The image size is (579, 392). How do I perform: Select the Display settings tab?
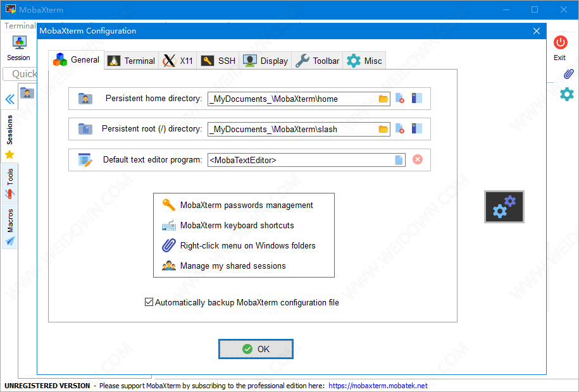coord(266,61)
